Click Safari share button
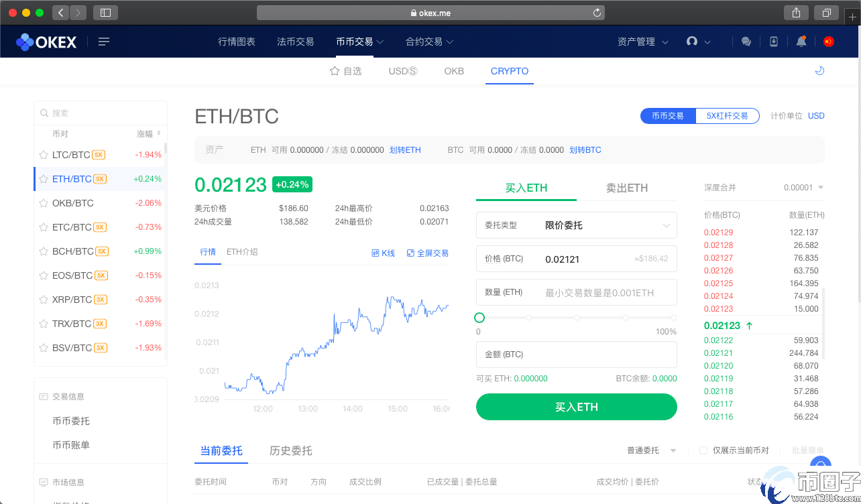The image size is (861, 504). pos(796,13)
